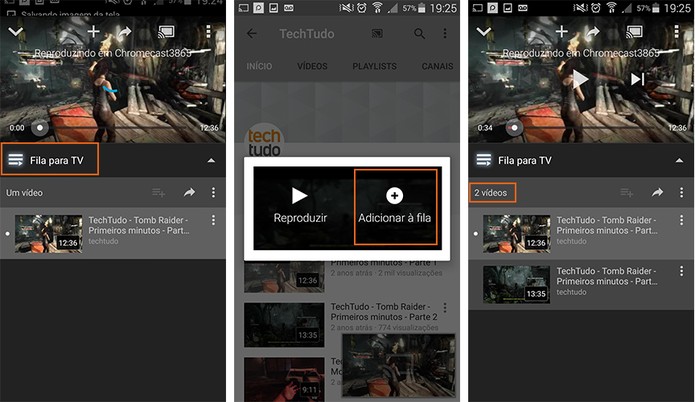Open overflow menu in left screen player
695x402 pixels.
(x=208, y=31)
